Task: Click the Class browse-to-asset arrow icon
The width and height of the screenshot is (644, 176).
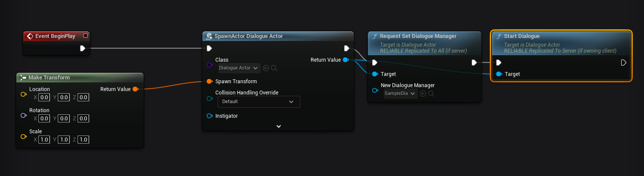Action: [266, 68]
